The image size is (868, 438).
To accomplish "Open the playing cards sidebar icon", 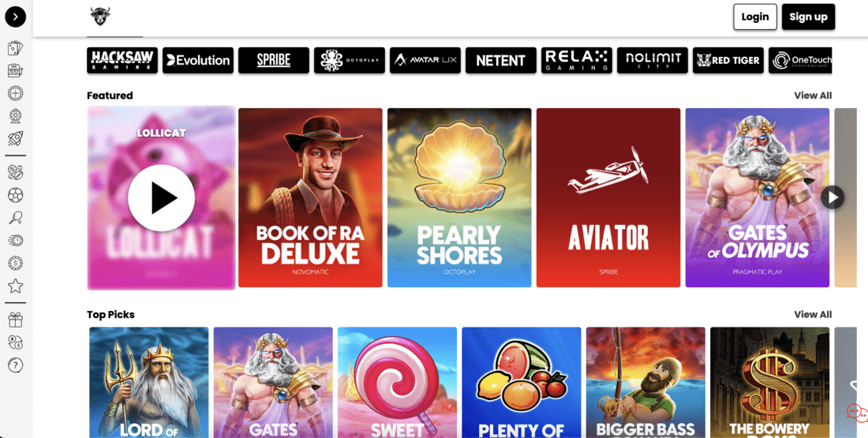I will click(16, 48).
